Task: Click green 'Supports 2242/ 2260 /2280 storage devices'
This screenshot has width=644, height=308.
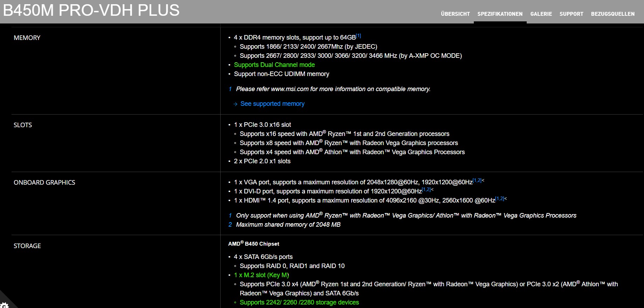Action: click(299, 302)
